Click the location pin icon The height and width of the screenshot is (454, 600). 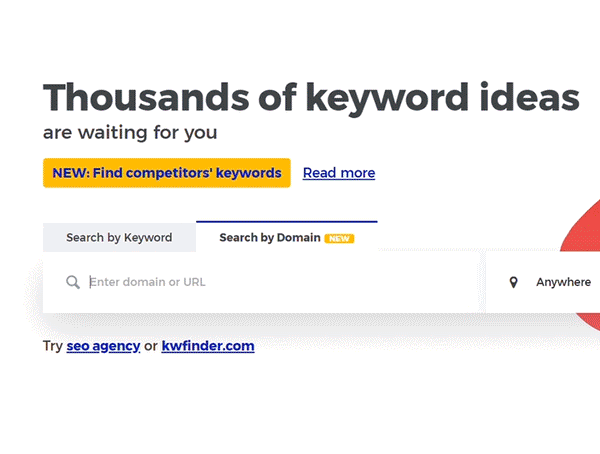(514, 282)
